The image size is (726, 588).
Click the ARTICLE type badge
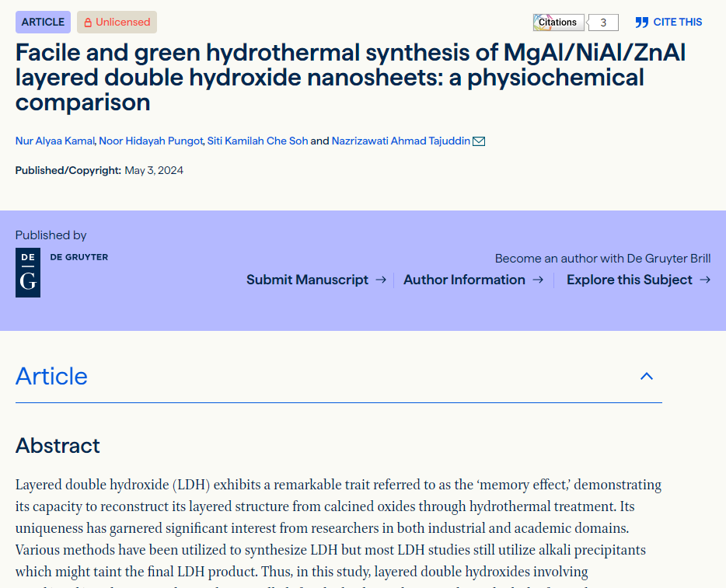click(43, 23)
